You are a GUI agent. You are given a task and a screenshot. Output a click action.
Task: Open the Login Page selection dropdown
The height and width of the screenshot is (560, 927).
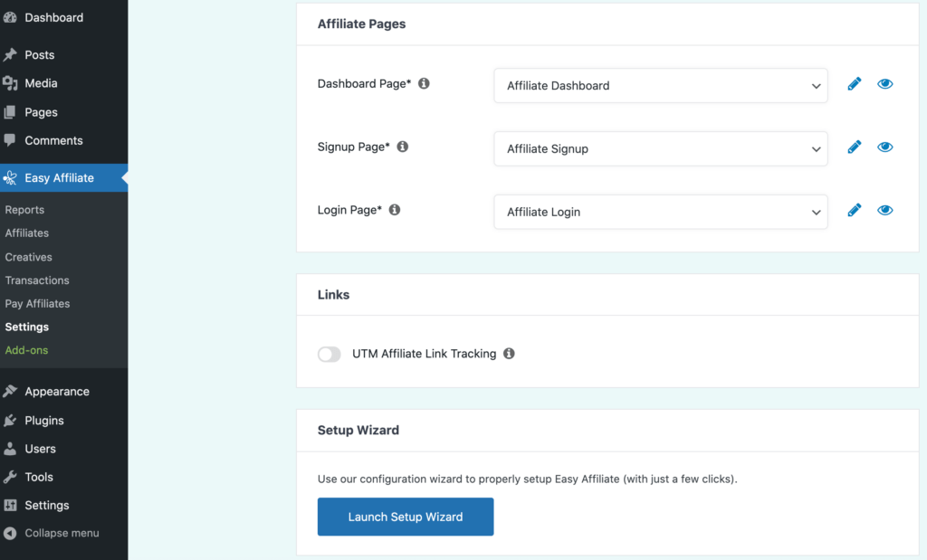[x=660, y=212]
